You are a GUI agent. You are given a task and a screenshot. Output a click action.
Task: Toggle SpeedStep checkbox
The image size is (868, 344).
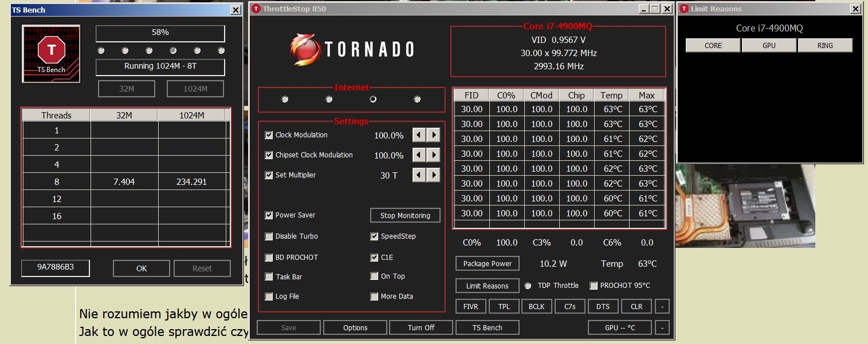(374, 236)
